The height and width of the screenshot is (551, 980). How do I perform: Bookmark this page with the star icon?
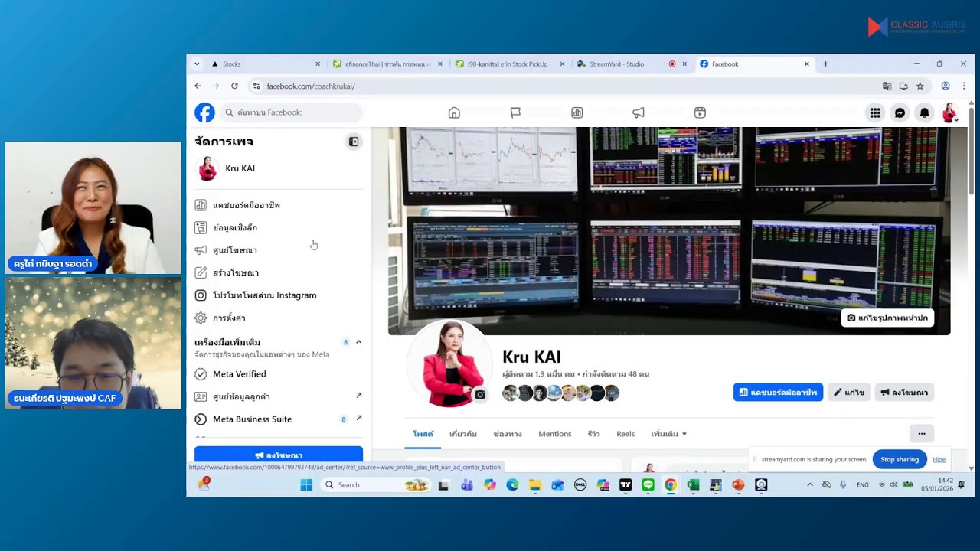tap(920, 86)
